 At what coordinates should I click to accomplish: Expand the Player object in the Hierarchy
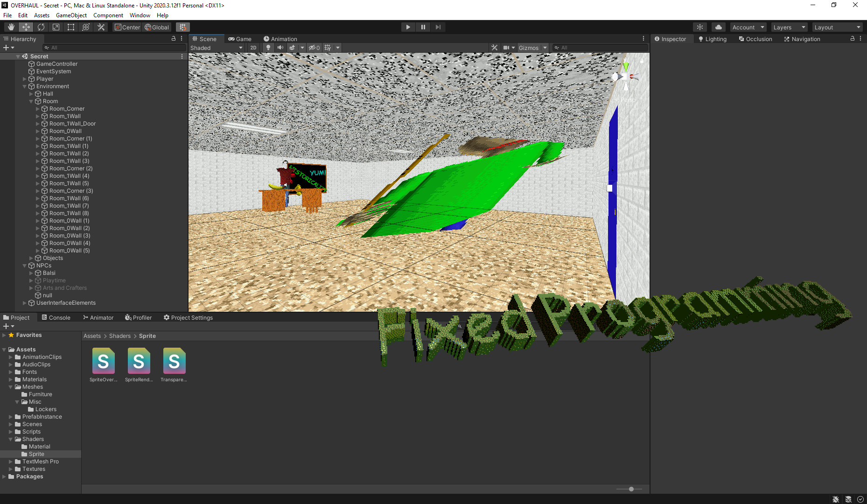24,79
